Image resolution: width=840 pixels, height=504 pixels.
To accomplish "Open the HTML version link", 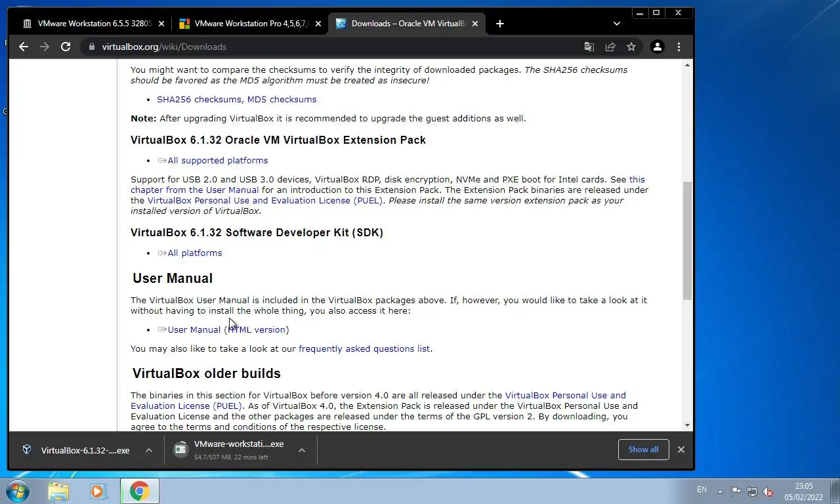I will click(x=257, y=329).
